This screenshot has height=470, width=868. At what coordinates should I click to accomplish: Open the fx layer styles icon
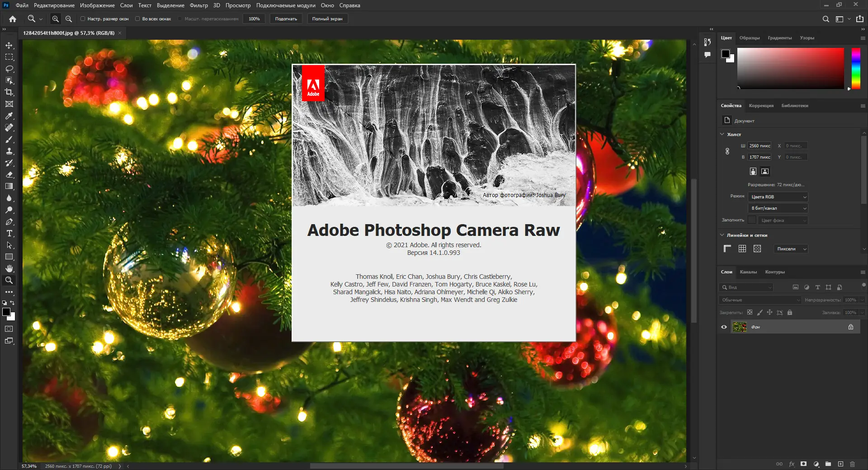coord(792,464)
